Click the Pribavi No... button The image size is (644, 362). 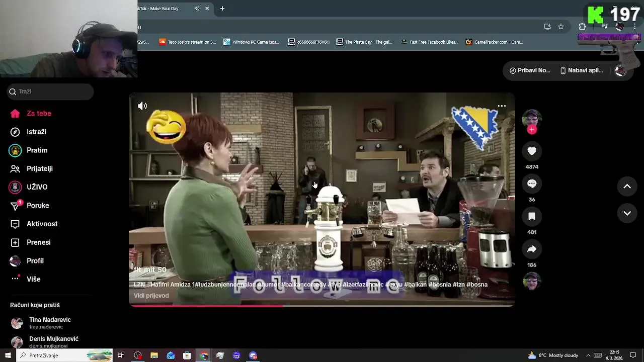pos(529,70)
